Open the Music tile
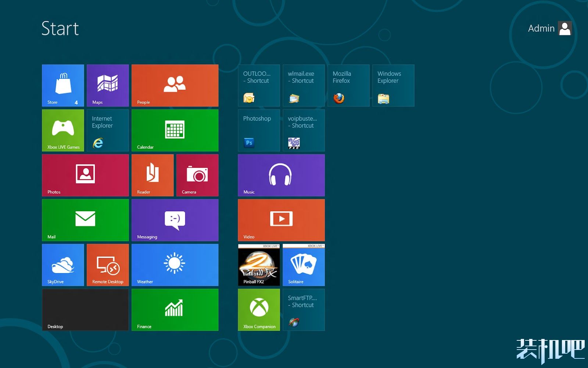Viewport: 588px width, 368px height. [281, 175]
